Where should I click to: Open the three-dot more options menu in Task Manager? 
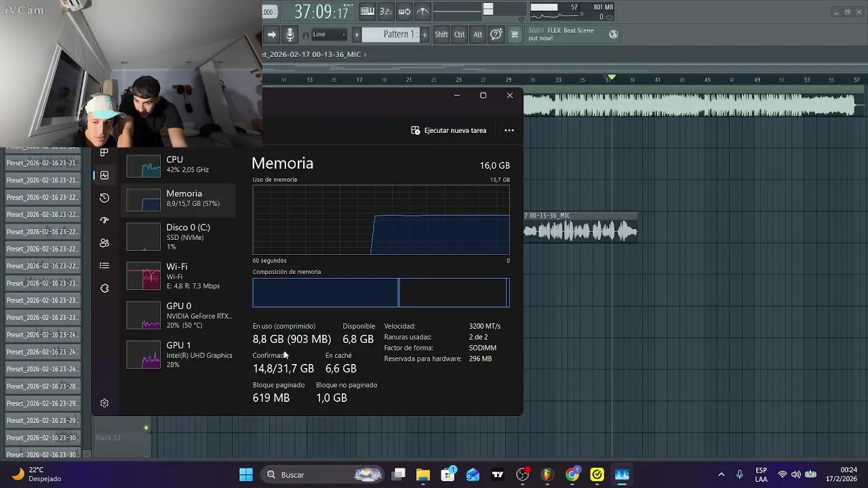[509, 130]
